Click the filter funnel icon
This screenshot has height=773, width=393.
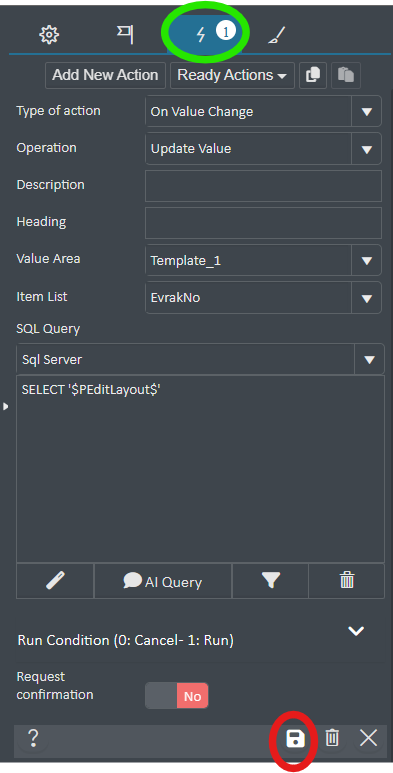coord(270,581)
